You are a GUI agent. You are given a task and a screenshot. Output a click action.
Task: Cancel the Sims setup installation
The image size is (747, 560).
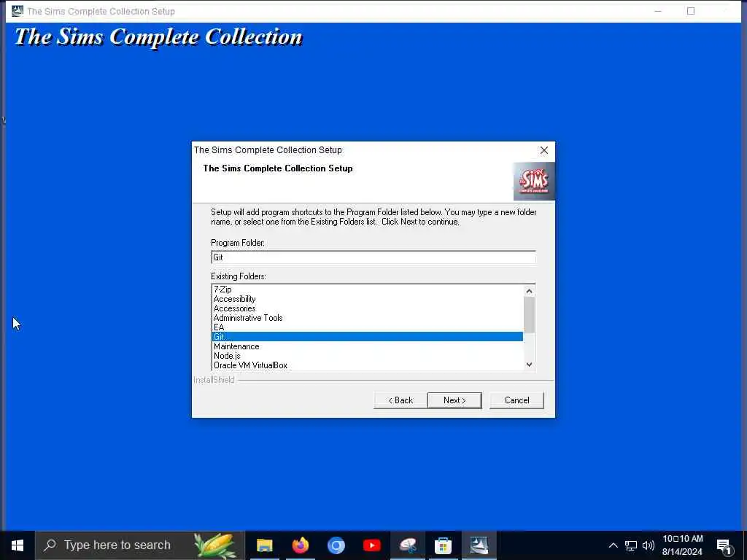coord(516,400)
